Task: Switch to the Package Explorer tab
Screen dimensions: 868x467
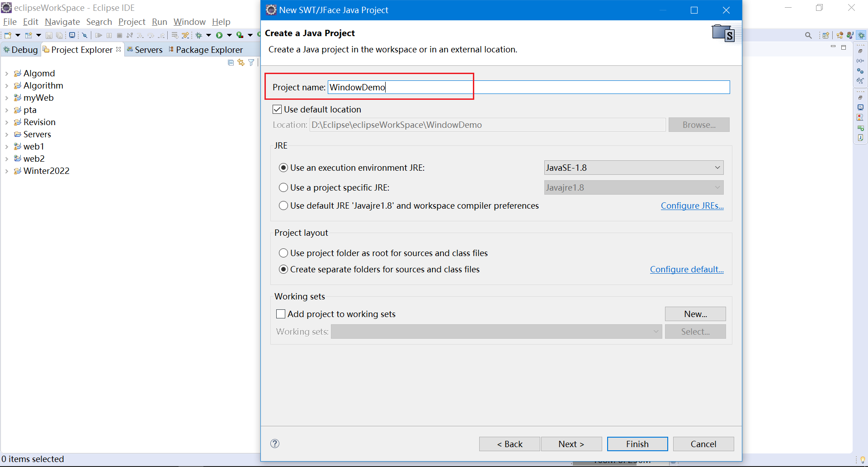Action: point(206,50)
